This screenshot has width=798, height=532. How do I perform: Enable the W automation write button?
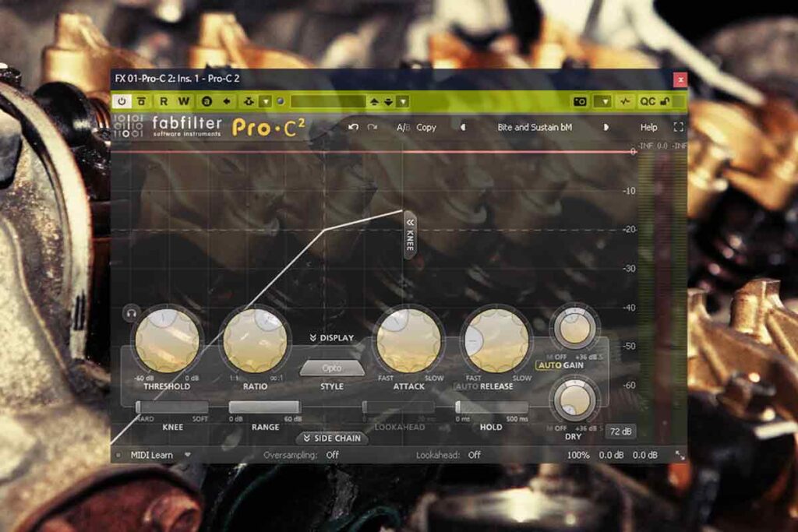tap(184, 101)
